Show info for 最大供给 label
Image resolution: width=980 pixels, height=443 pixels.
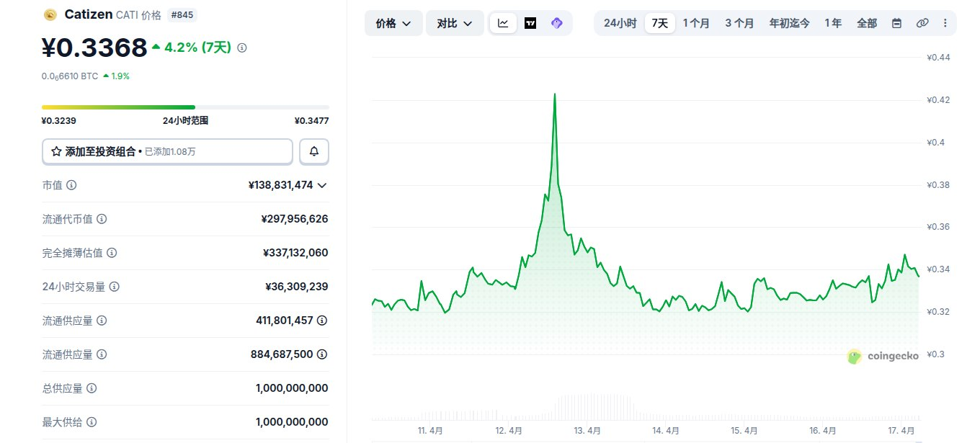92,422
